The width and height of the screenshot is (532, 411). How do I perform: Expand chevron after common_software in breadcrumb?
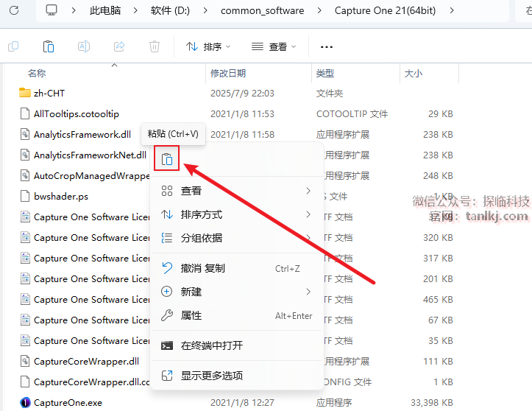pos(319,10)
